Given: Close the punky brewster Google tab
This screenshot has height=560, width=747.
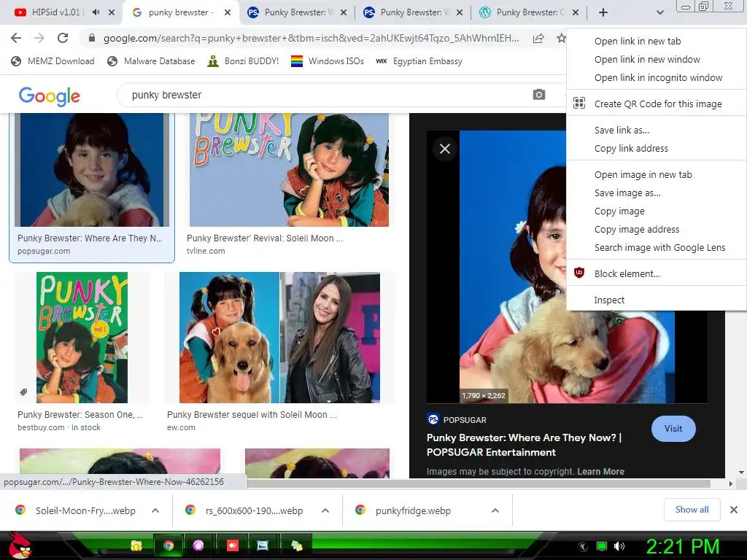Looking at the screenshot, I should tap(228, 12).
